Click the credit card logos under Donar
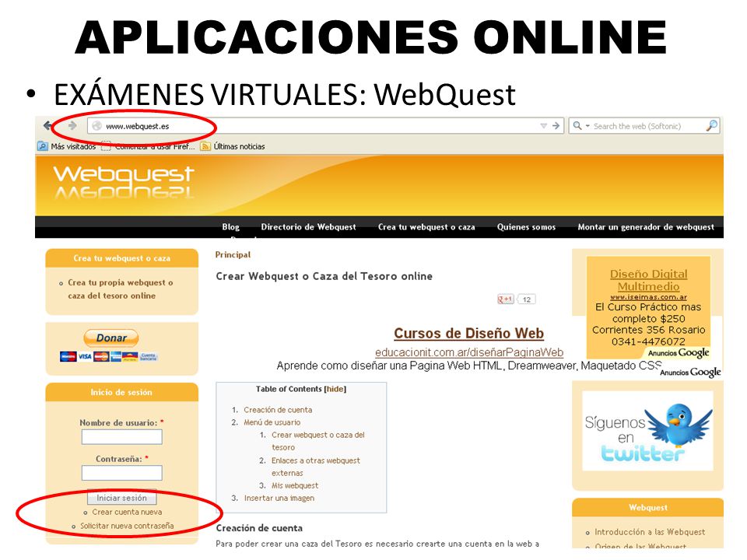This screenshot has width=747, height=560. [109, 356]
